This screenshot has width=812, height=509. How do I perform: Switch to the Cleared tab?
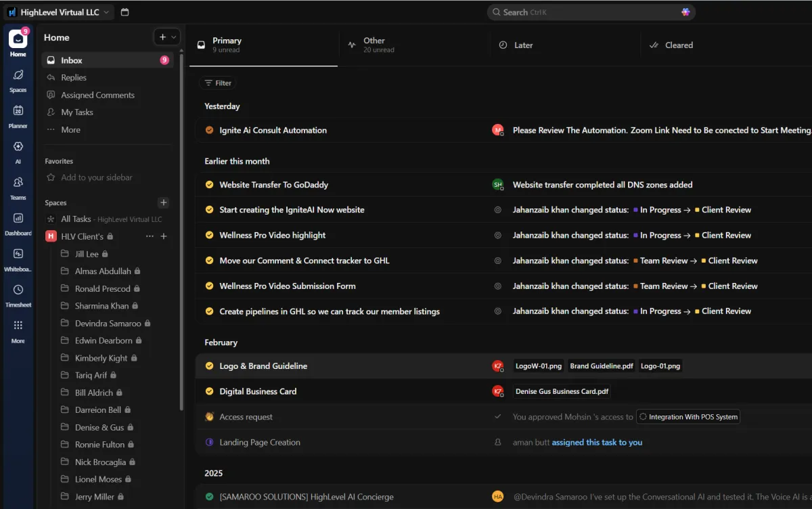point(678,45)
